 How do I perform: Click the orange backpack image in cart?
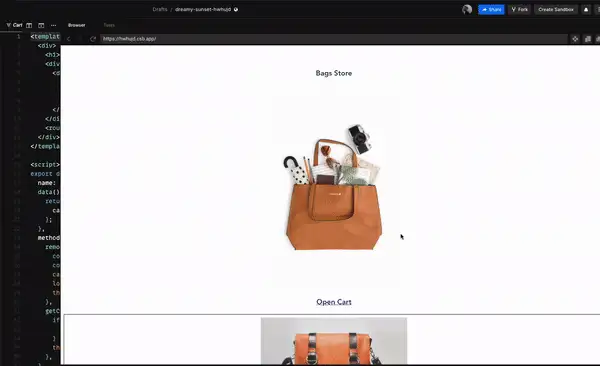click(334, 341)
